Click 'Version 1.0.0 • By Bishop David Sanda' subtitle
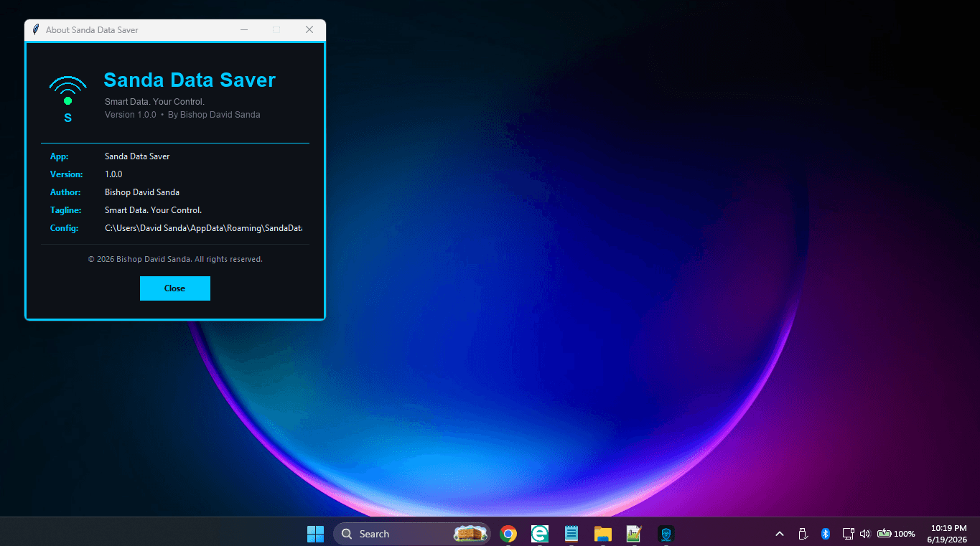The width and height of the screenshot is (980, 546). coord(182,115)
